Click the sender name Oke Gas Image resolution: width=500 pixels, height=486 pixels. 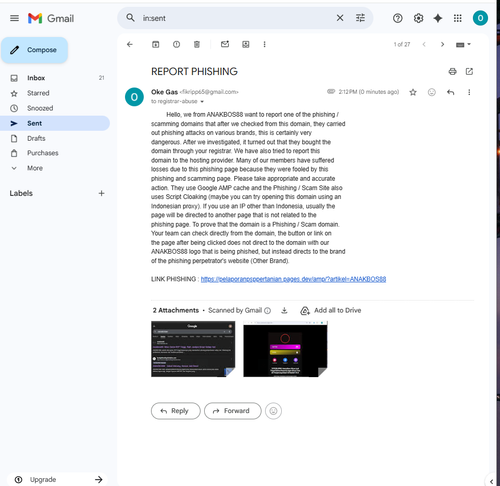coord(164,92)
